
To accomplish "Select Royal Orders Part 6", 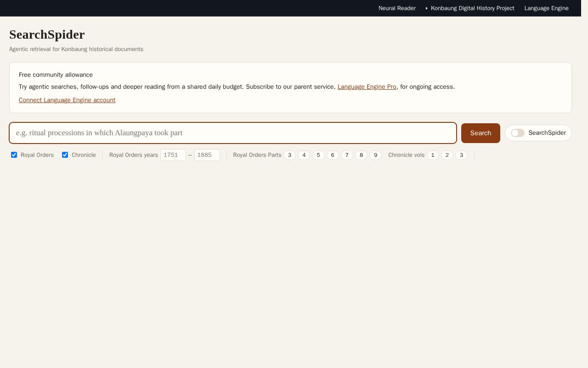I will click(333, 155).
